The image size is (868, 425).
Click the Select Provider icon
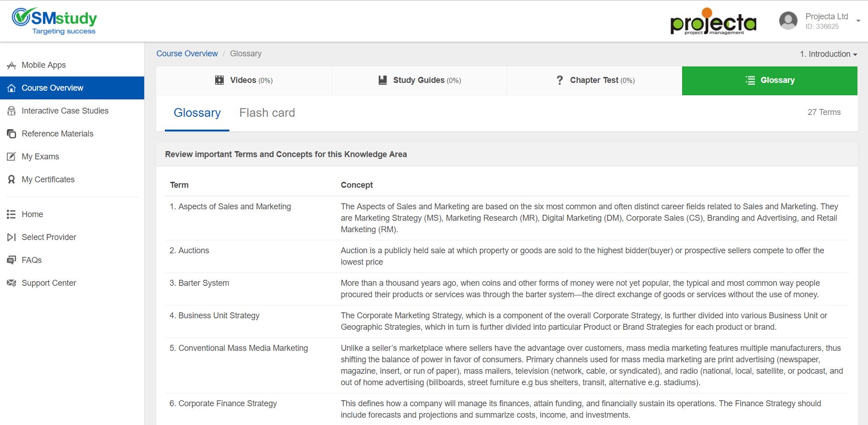(11, 237)
